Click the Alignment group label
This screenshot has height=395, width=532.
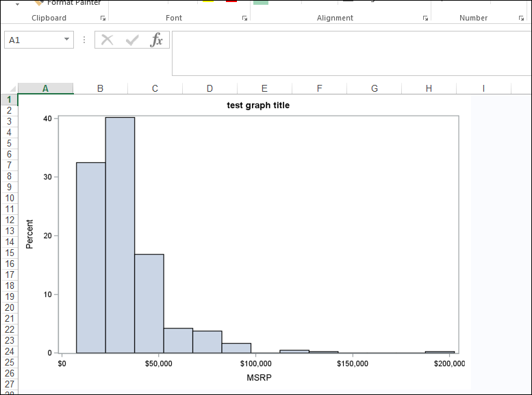[x=335, y=18]
